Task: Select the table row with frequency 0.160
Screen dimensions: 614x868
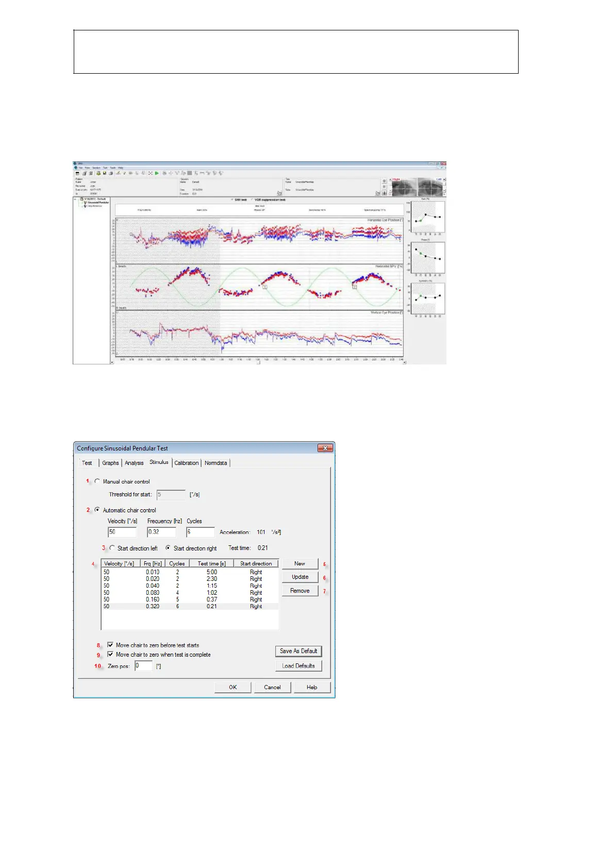Action: pos(190,599)
